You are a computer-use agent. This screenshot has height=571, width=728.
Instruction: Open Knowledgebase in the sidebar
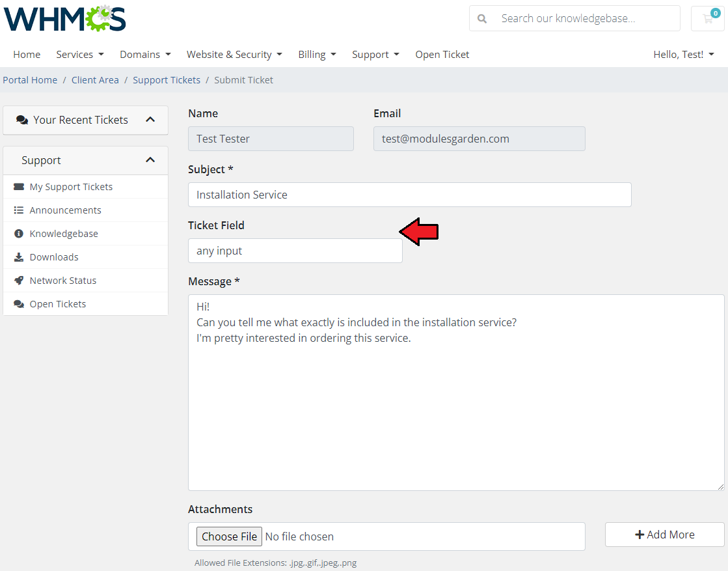click(85, 234)
